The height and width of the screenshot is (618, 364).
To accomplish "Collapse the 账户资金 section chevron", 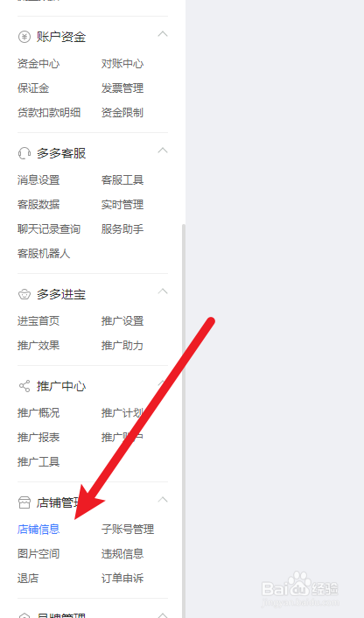I will click(x=163, y=34).
